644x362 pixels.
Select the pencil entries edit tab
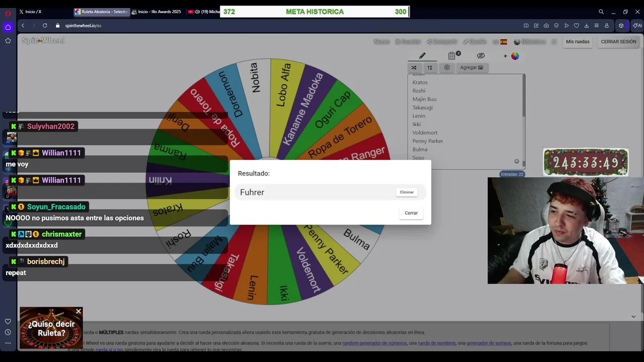(x=422, y=56)
